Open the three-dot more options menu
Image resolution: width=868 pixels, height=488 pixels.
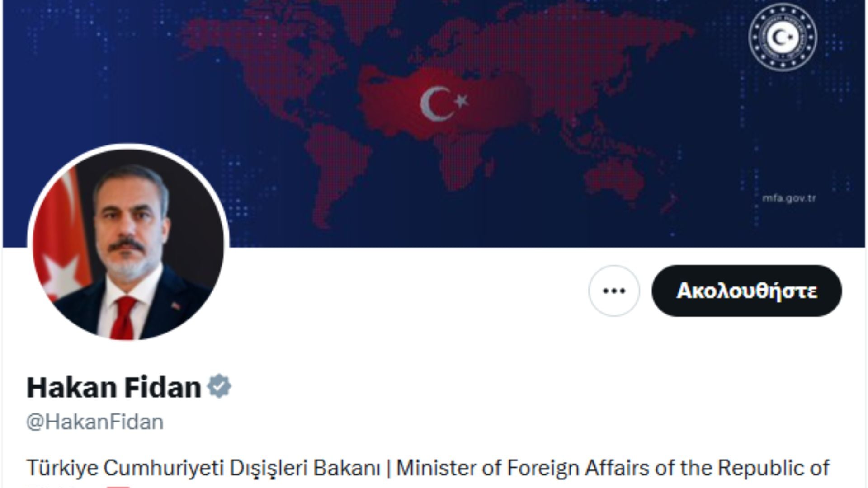[x=614, y=291]
